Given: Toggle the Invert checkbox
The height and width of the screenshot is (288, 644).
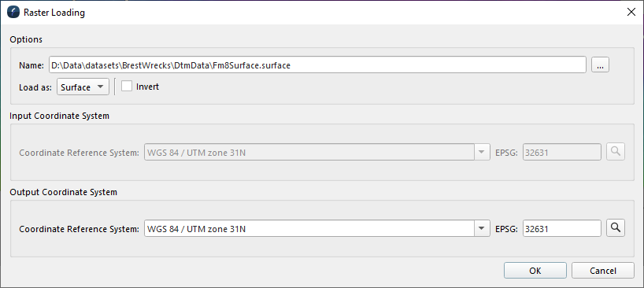Looking at the screenshot, I should tap(127, 87).
